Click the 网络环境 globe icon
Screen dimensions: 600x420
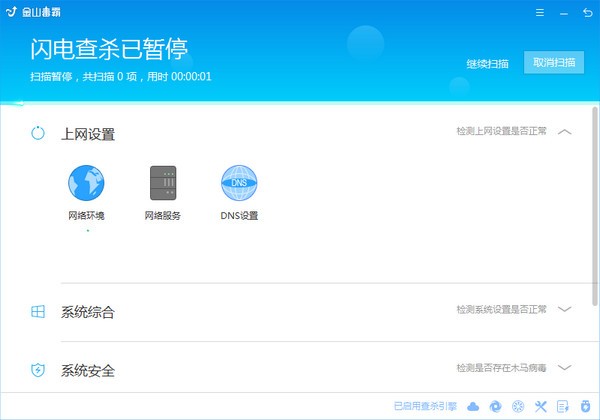[x=86, y=183]
